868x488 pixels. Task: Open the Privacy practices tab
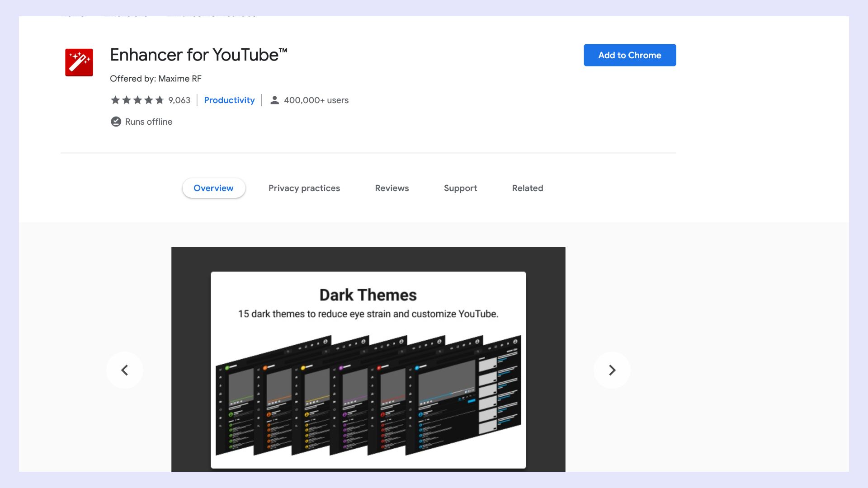[304, 188]
